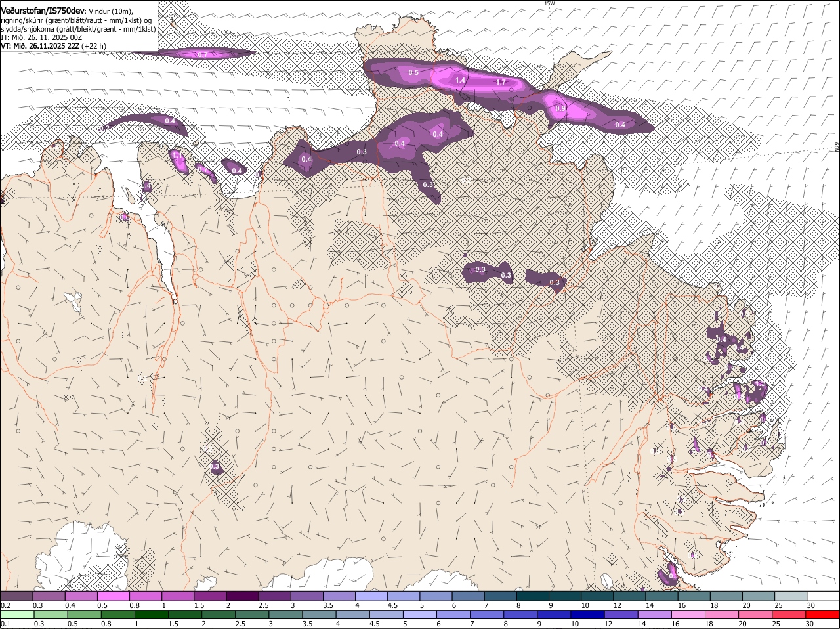Viewport: 840px width, 629px height.
Task: Click lower legend grey-blue swatch labeled 4
Action: tap(352, 615)
